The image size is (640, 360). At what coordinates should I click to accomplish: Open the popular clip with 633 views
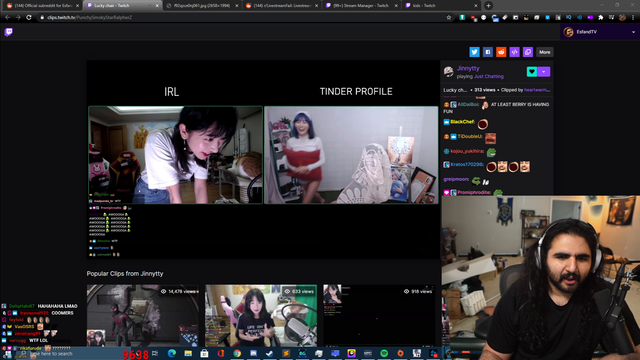coord(261,316)
